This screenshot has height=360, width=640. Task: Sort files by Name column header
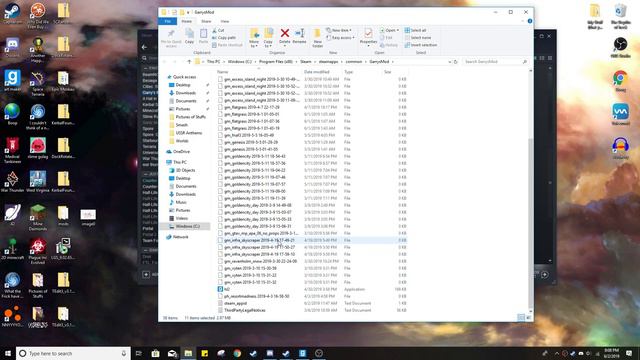pyautogui.click(x=222, y=72)
